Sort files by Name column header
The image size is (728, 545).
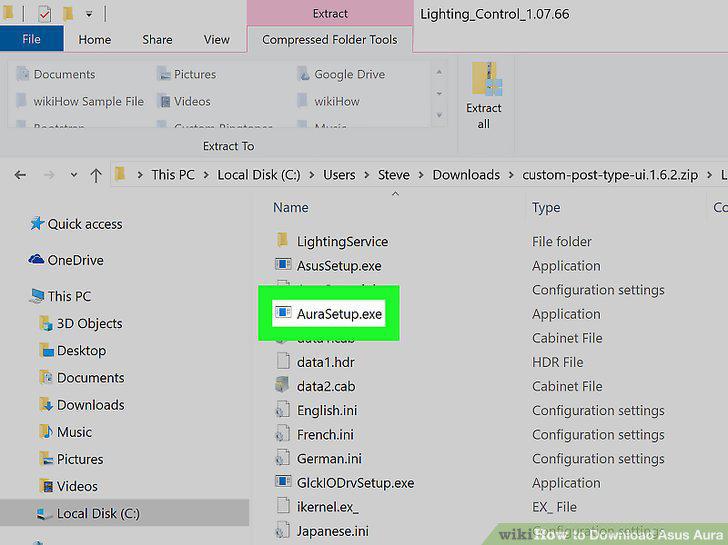pyautogui.click(x=291, y=208)
